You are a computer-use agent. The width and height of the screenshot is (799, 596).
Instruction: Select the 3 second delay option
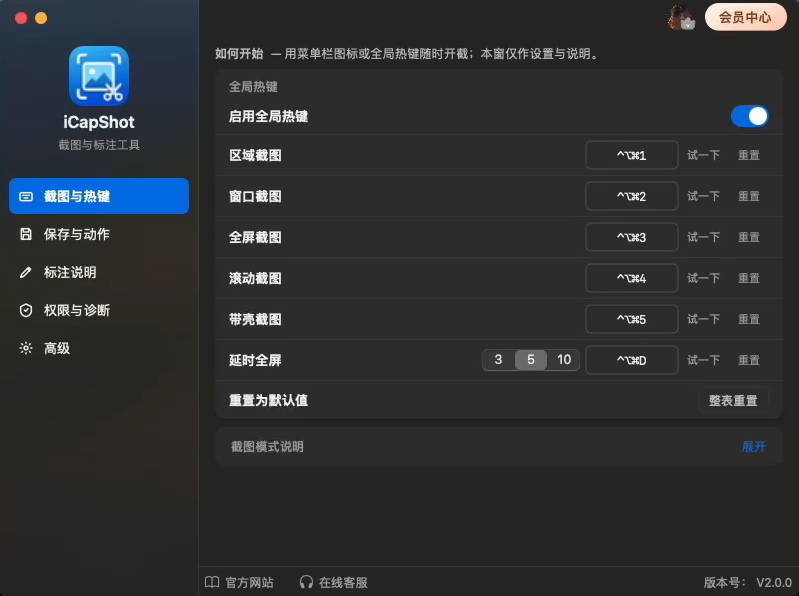tap(498, 360)
